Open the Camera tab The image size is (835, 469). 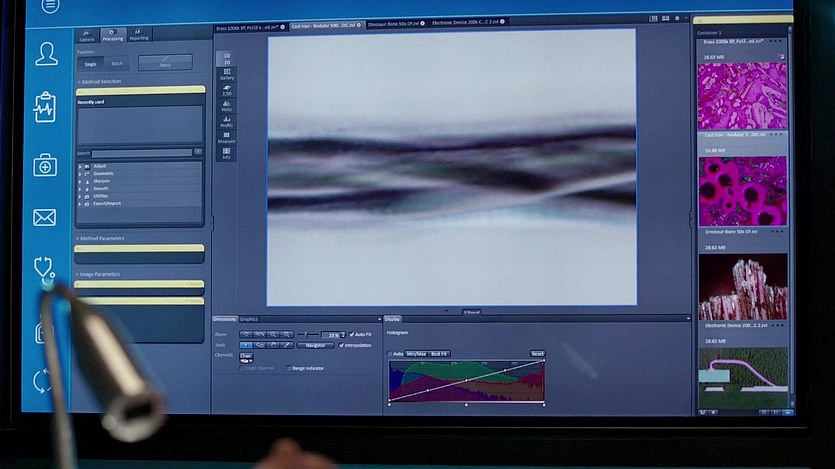click(87, 36)
